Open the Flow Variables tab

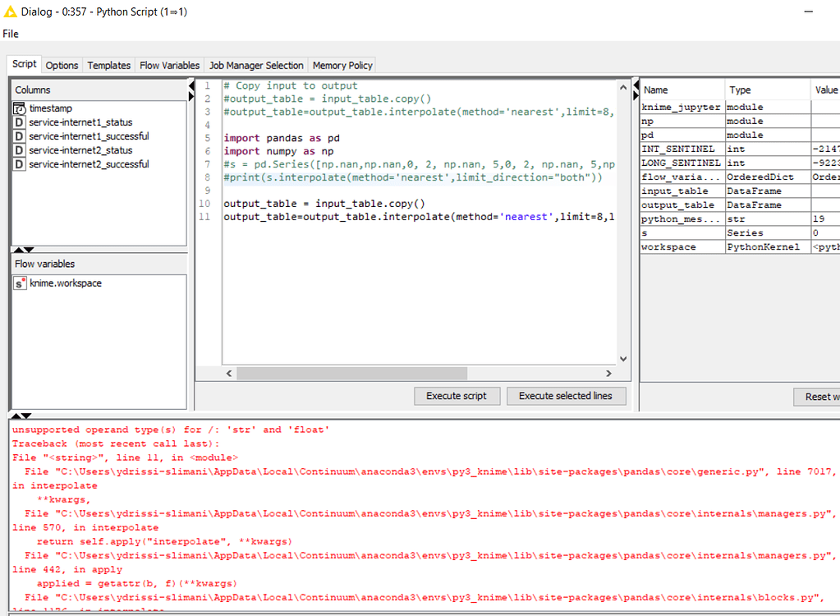[168, 64]
